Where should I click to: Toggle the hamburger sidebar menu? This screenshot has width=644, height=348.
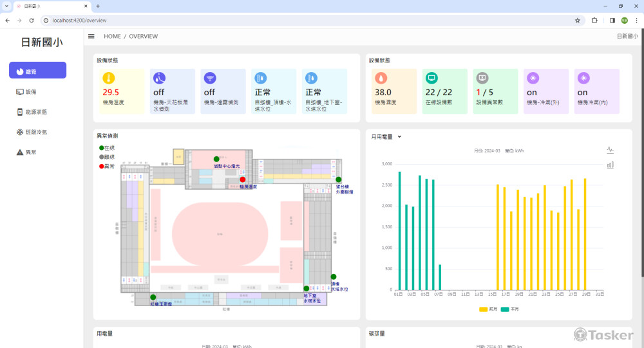click(x=91, y=36)
